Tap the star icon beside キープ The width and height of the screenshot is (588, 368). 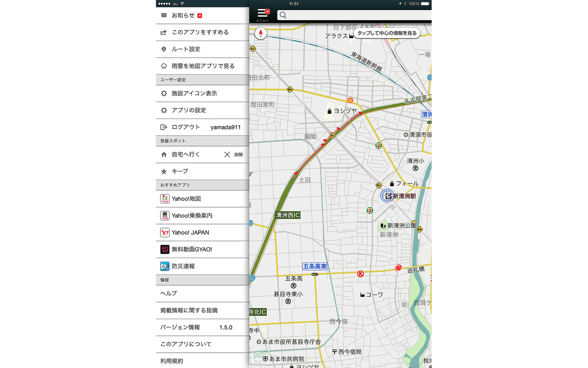(164, 171)
